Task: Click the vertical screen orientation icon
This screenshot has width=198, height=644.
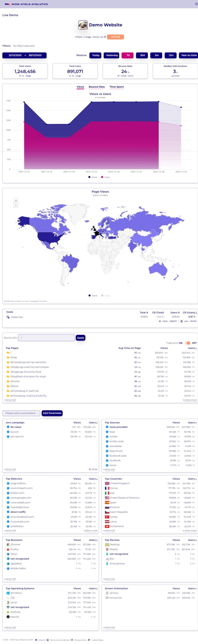Action: pyautogui.click(x=107, y=593)
